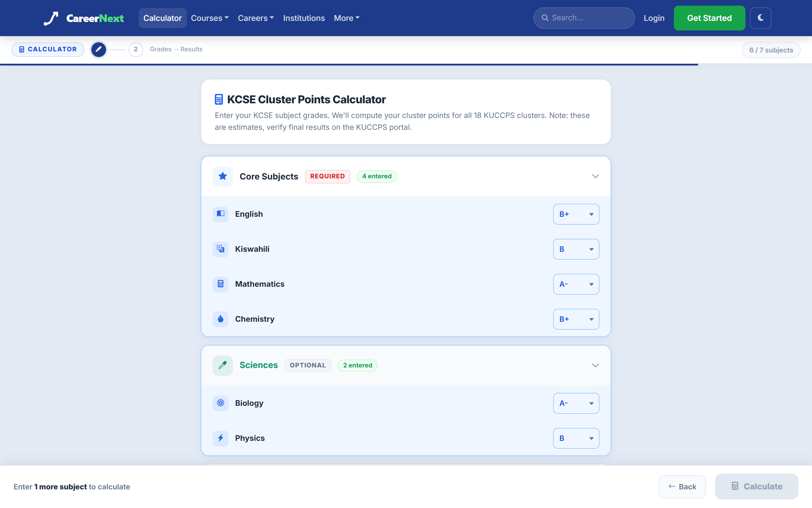Click the blue progress bar under header
Screen dimensions: 812x508
pos(349,64)
